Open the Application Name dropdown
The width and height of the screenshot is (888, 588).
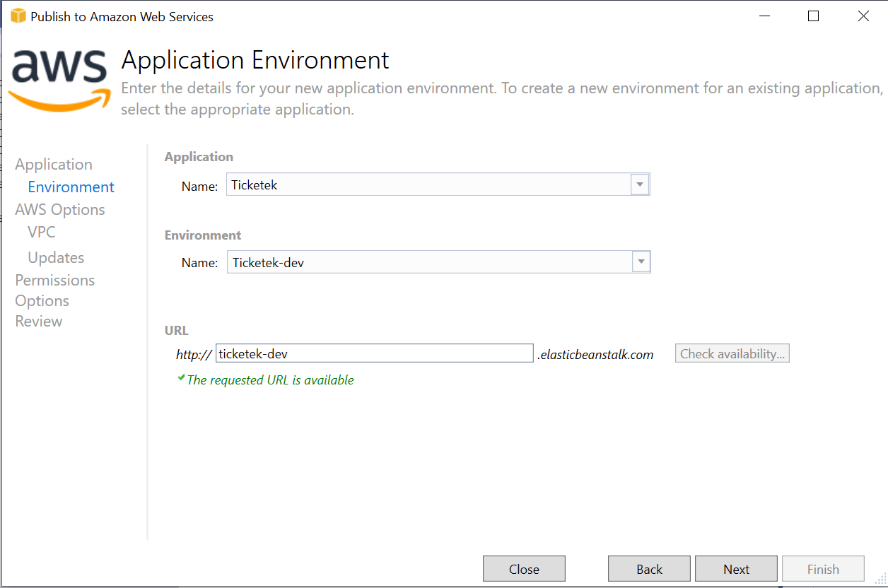(x=639, y=184)
